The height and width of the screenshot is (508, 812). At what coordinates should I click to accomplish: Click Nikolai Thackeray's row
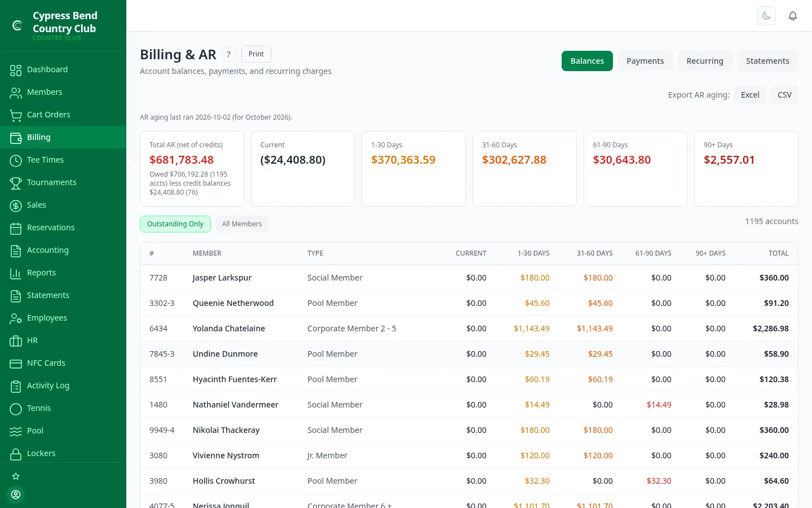469,430
